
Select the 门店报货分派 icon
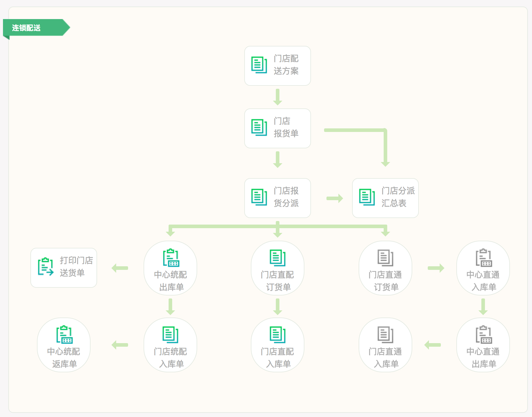pyautogui.click(x=259, y=197)
